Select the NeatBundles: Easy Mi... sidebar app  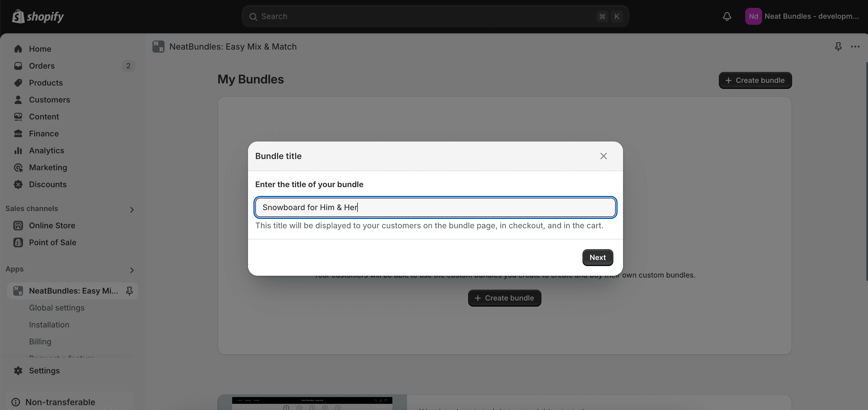(73, 291)
